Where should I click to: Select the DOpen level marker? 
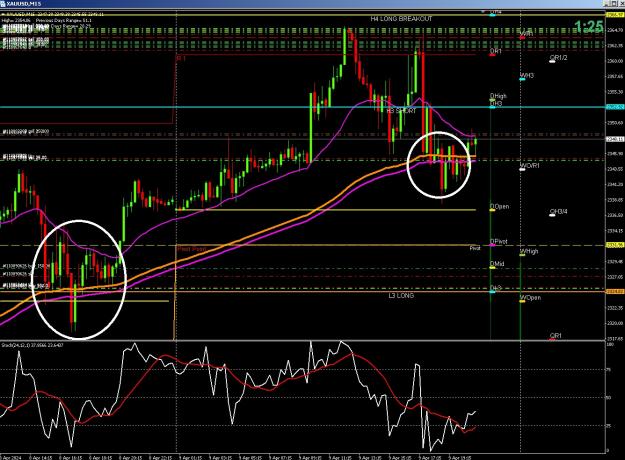click(499, 206)
